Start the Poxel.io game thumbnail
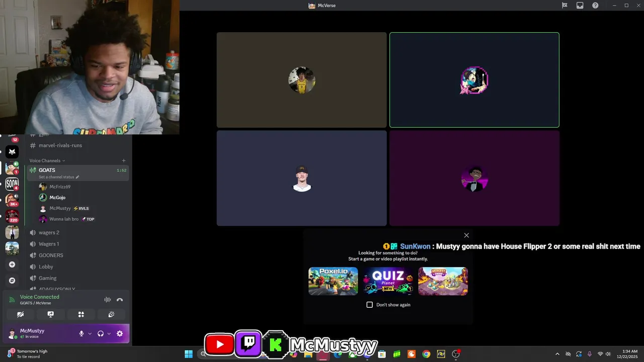The height and width of the screenshot is (362, 644). (333, 281)
